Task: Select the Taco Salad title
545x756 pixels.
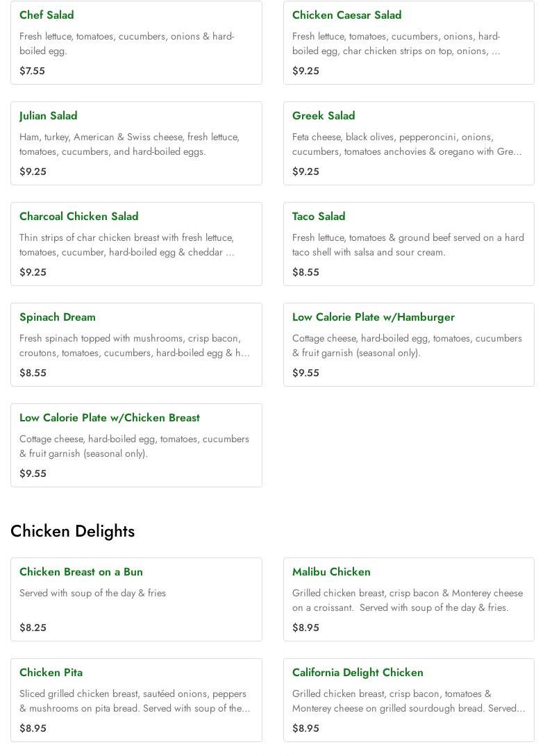Action: 319,217
